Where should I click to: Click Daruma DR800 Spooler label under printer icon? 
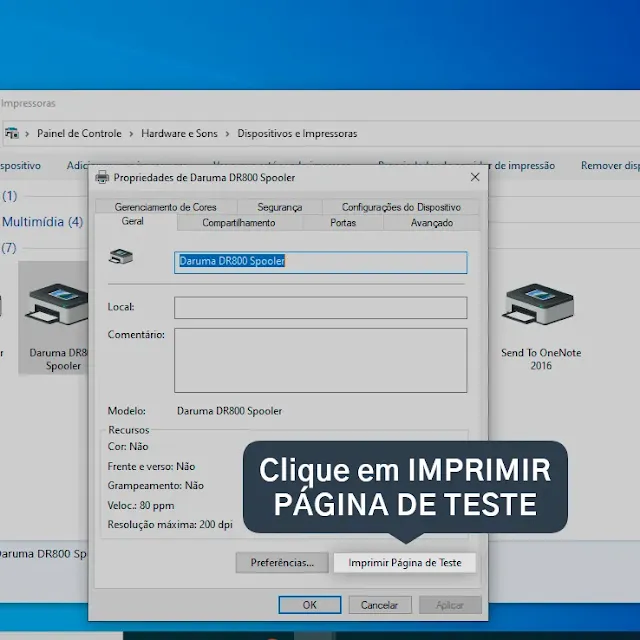pos(59,359)
